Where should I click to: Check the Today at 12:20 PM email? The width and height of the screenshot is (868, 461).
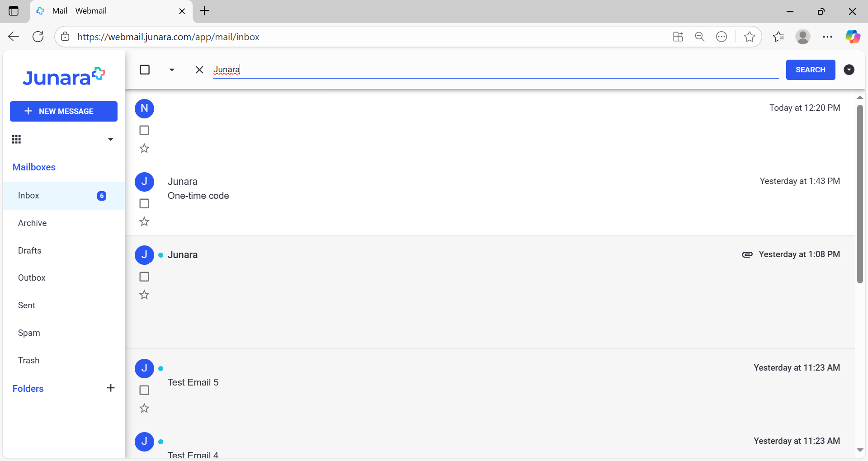pyautogui.click(x=144, y=130)
